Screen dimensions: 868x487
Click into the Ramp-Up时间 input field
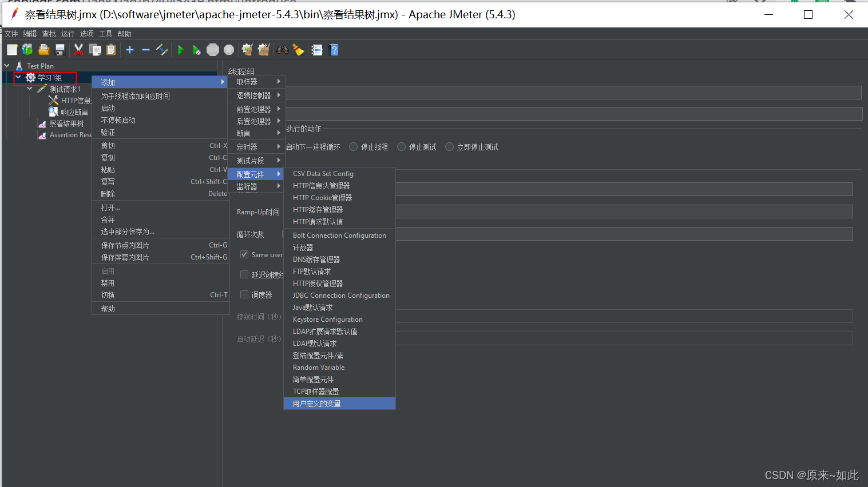[x=624, y=211]
